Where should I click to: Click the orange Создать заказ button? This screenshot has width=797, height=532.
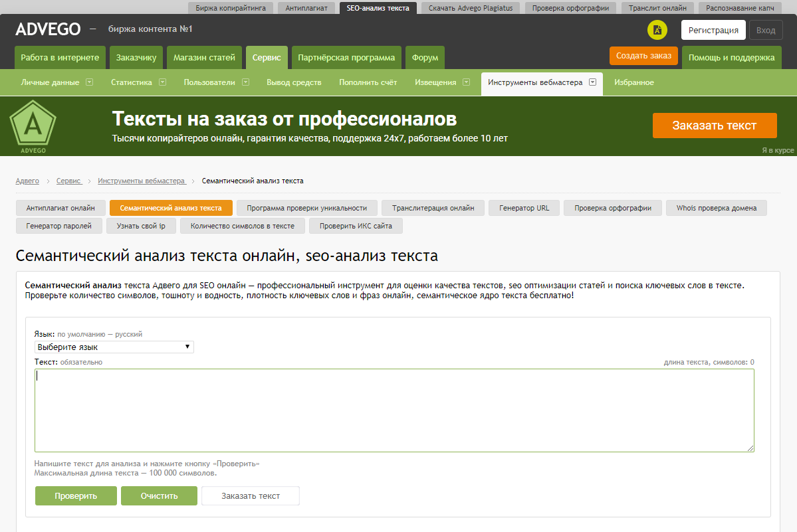pos(644,56)
